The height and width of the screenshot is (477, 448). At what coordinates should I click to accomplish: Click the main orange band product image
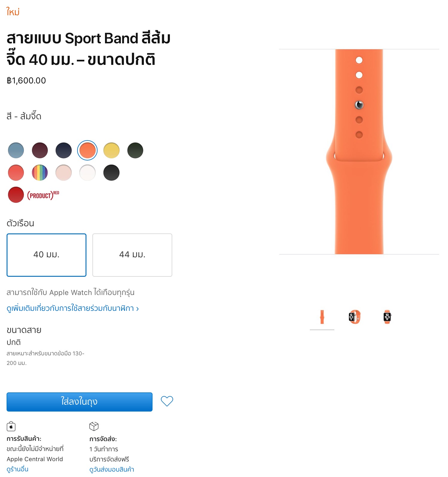(x=359, y=152)
